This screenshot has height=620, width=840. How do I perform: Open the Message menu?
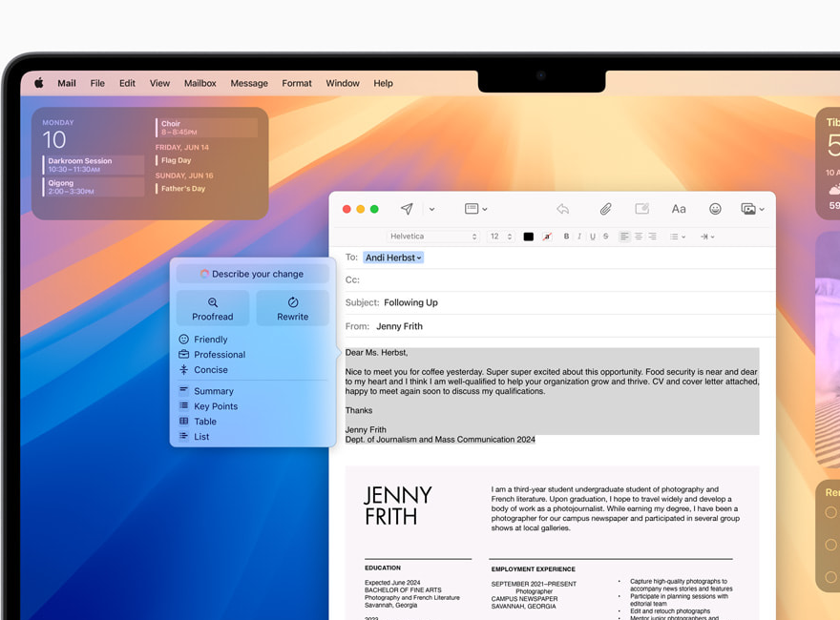(249, 83)
